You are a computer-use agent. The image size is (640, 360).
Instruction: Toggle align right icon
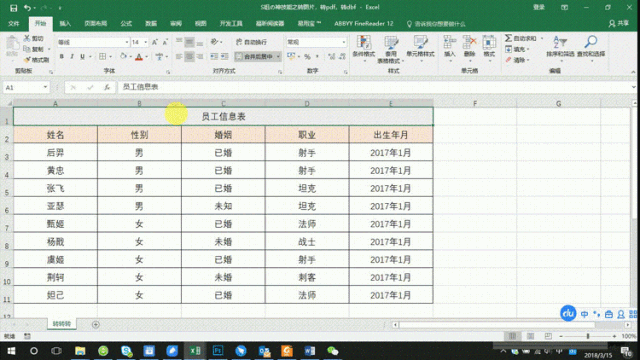[x=200, y=57]
